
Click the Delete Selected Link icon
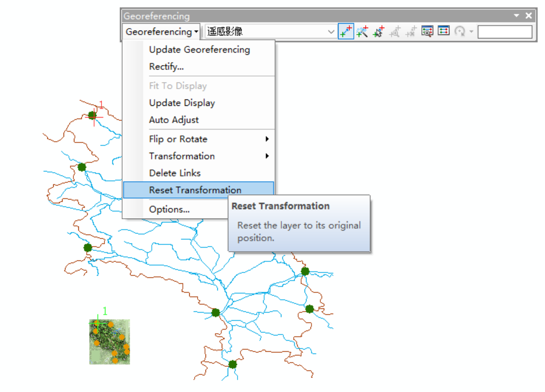coord(410,31)
